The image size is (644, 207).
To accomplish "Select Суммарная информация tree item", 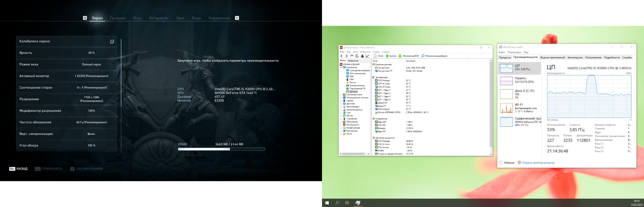I will pos(358,71).
